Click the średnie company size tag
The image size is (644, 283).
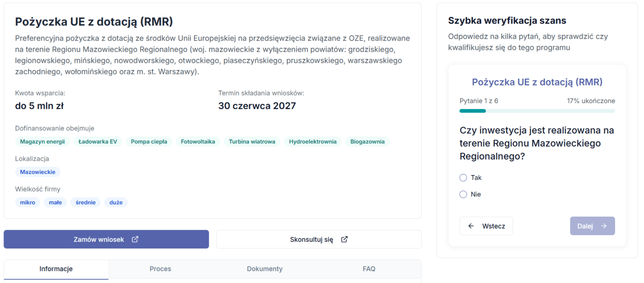86,202
